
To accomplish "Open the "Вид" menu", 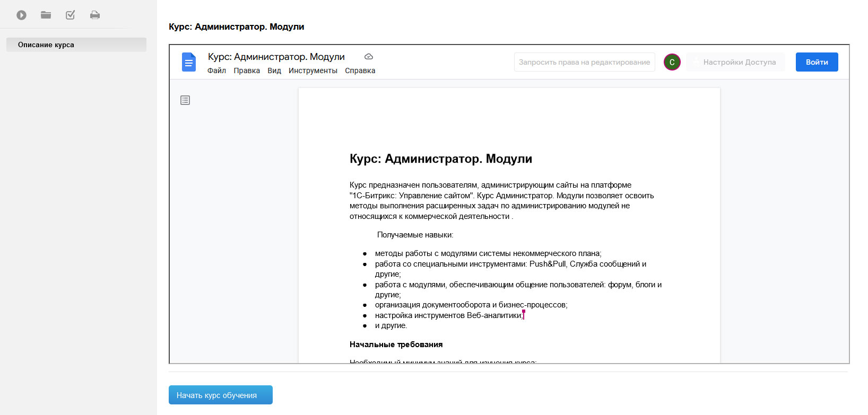I will click(274, 70).
